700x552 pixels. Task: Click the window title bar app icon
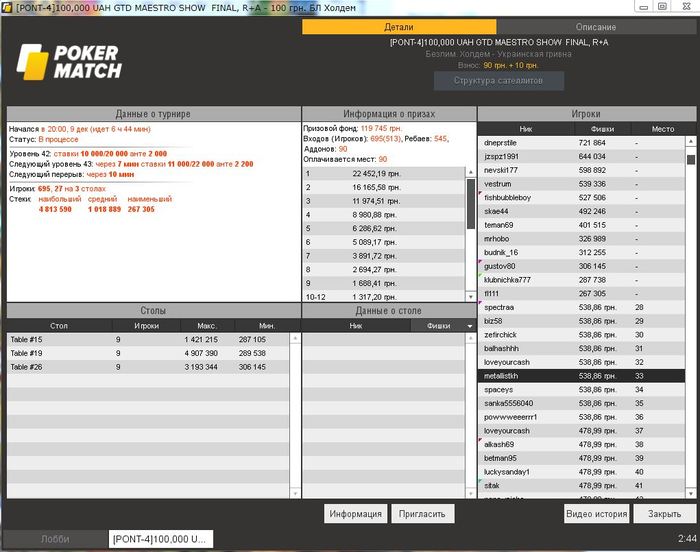coord(7,7)
